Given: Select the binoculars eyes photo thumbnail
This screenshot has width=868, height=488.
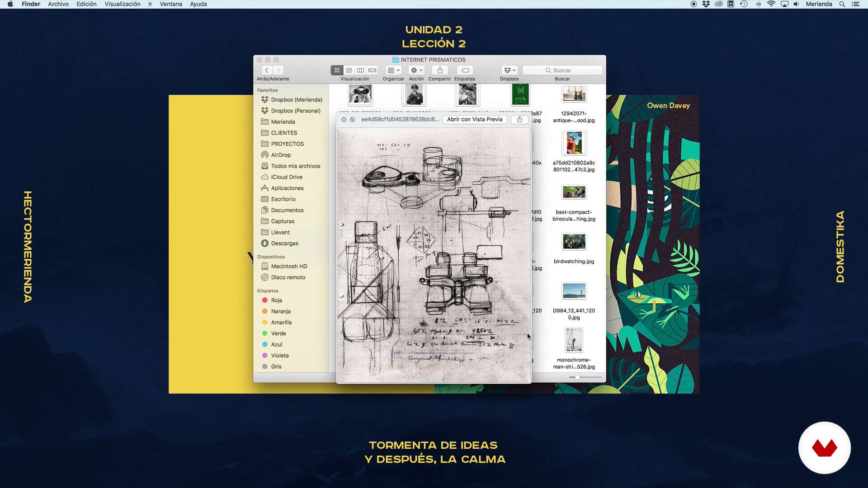Looking at the screenshot, I should click(x=360, y=94).
